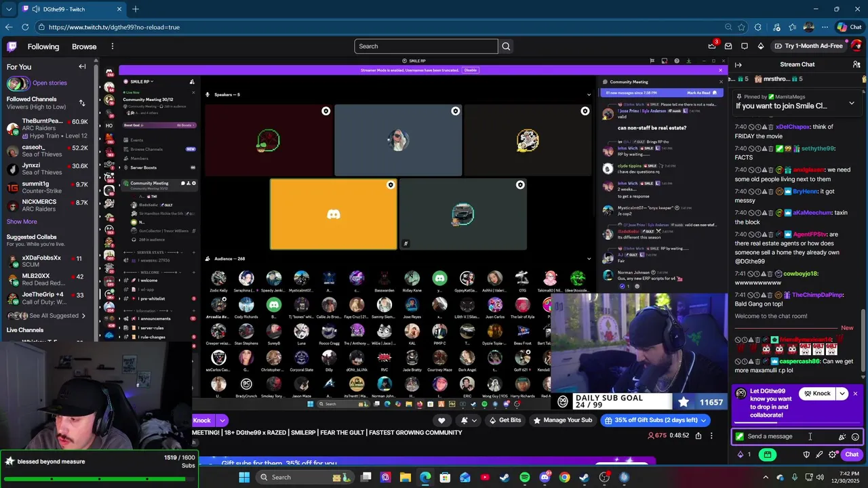Click the moderator shield icon under chat
868x488 pixels.
click(806, 455)
